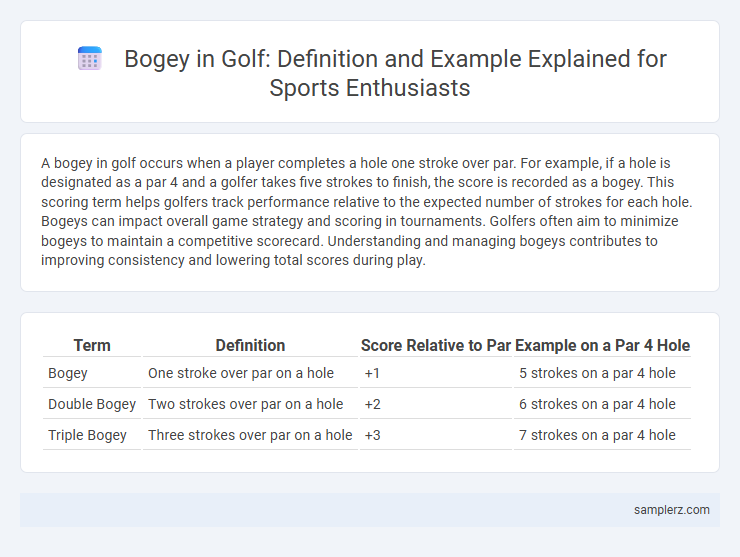The image size is (740, 557).
Task: Click the 'Term' column header
Action: point(92,346)
